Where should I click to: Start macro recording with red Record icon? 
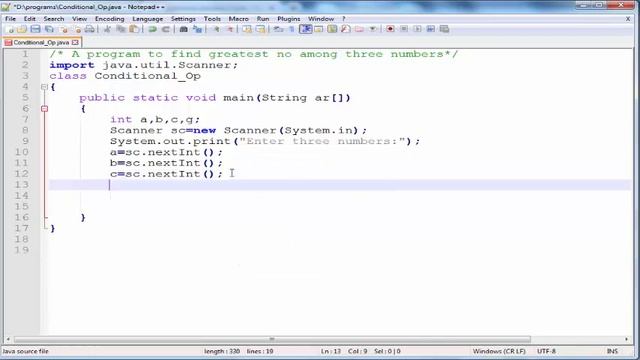coord(390,29)
